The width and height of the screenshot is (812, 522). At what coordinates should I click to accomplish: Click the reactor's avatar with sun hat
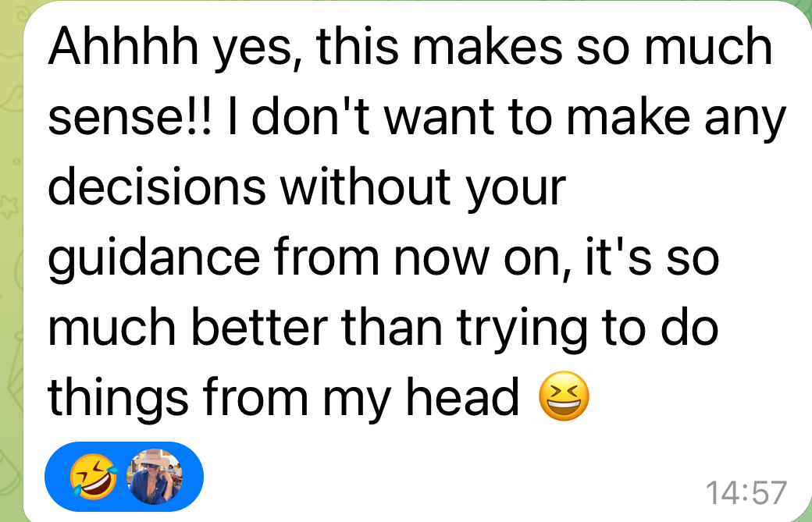click(155, 477)
